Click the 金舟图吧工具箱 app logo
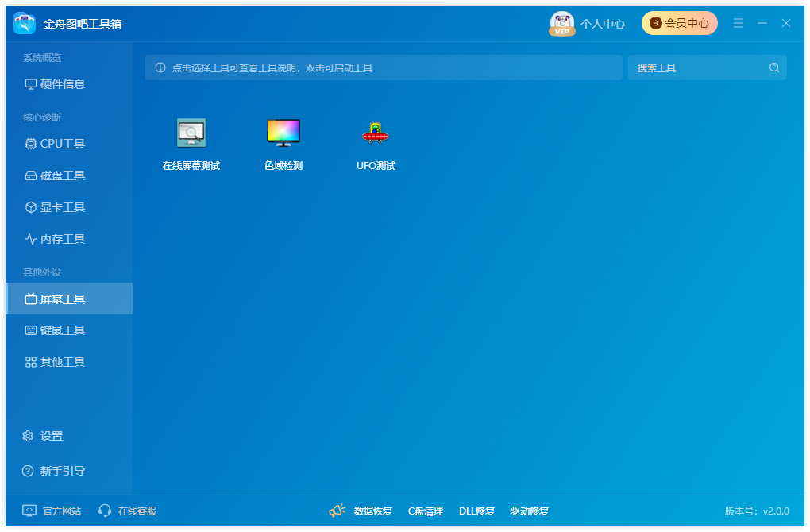Viewport: 810px width, 532px height. (25, 23)
